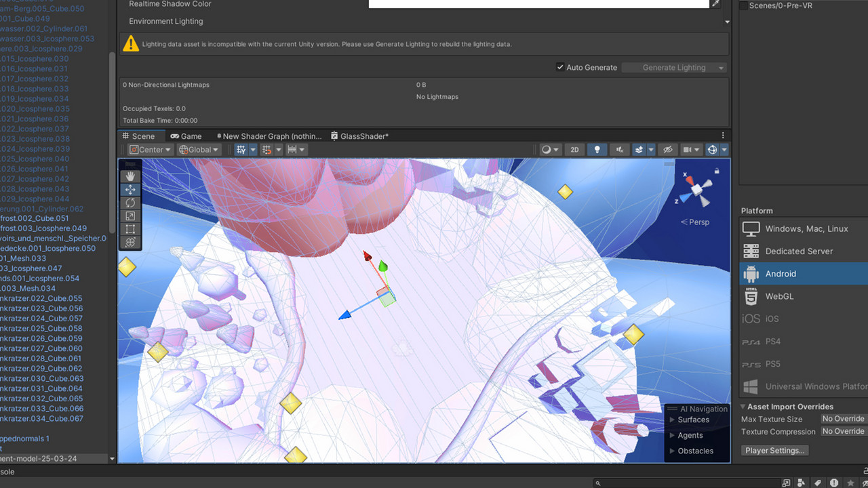The height and width of the screenshot is (488, 868).
Task: Switch to the Game tab
Action: (186, 136)
